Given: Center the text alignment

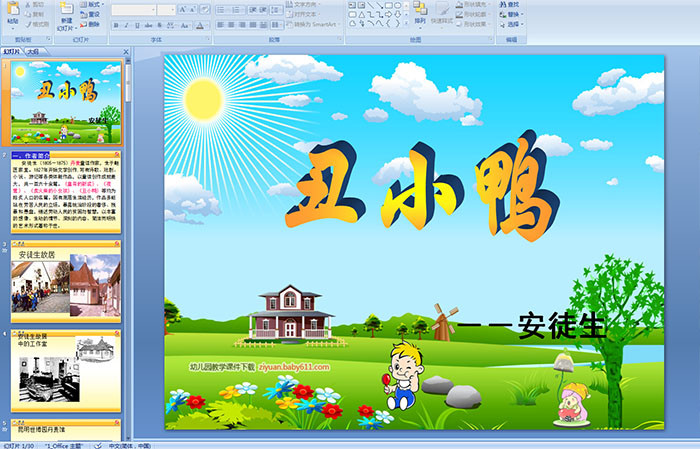Looking at the screenshot, I should [x=231, y=25].
